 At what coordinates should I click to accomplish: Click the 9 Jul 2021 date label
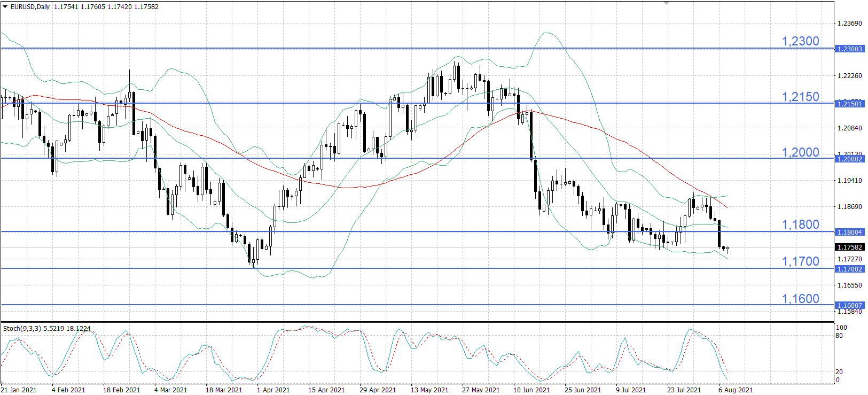[x=631, y=390]
